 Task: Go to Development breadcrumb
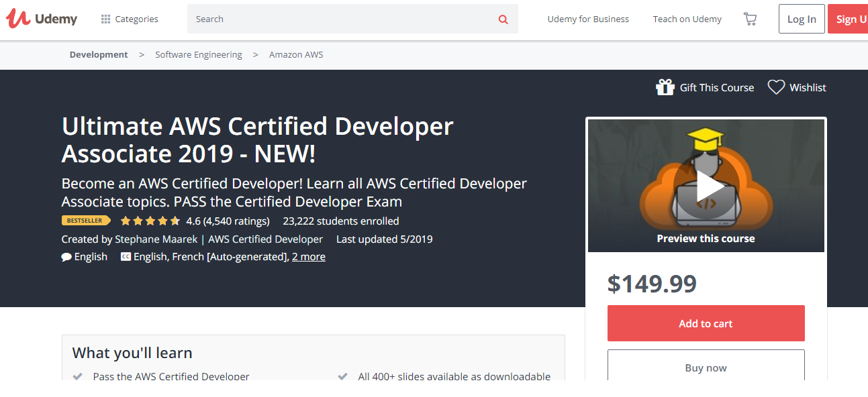click(99, 55)
